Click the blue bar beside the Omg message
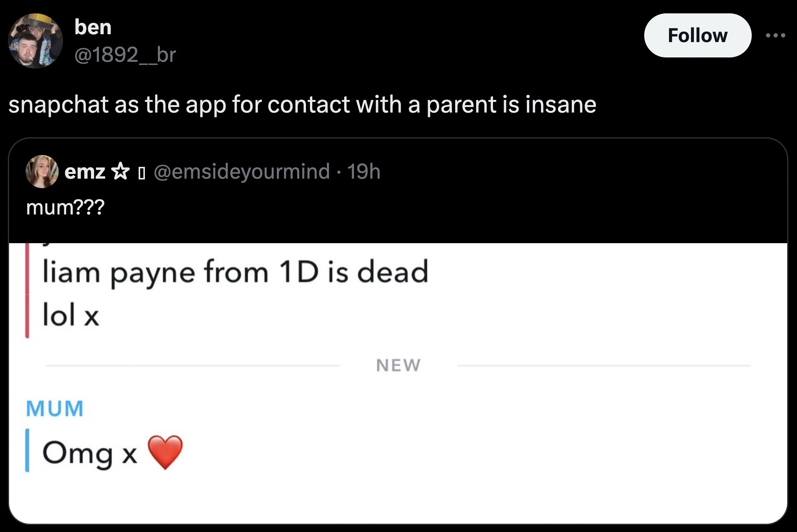 [27, 450]
